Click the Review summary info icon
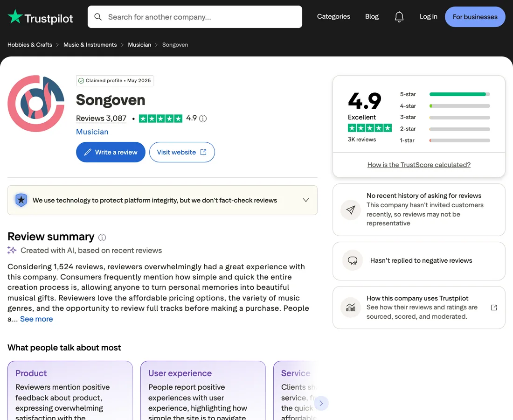The image size is (513, 420). (x=102, y=238)
